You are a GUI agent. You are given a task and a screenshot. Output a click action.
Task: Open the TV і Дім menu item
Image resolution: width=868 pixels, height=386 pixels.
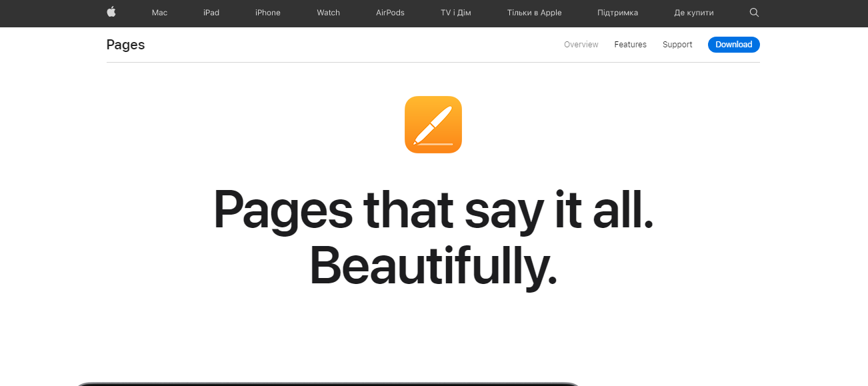click(x=456, y=13)
